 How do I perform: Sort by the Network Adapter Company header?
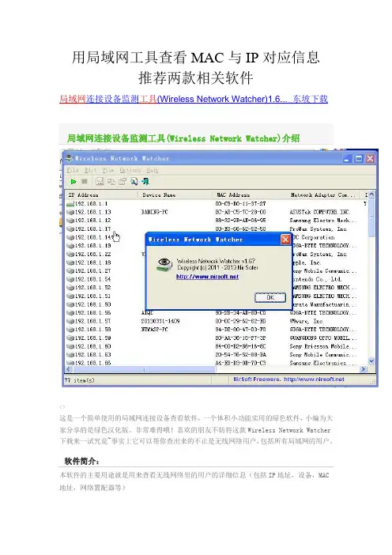click(x=325, y=195)
